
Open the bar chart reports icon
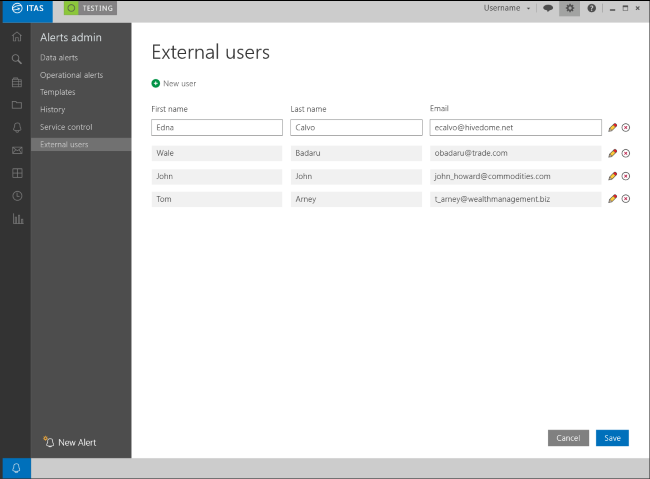[x=17, y=219]
